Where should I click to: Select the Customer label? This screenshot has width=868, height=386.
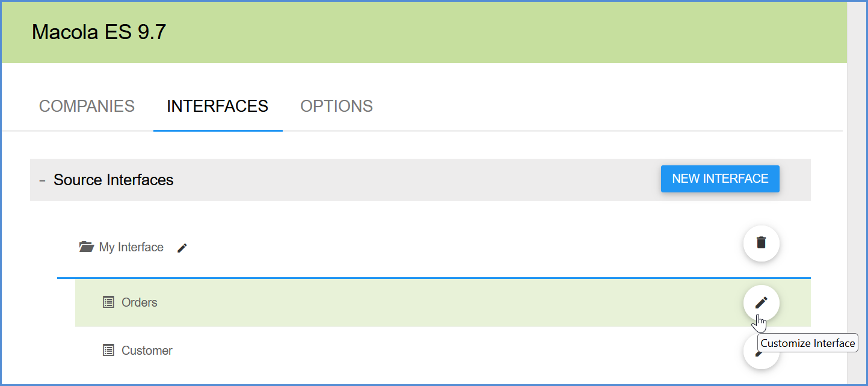coord(147,351)
